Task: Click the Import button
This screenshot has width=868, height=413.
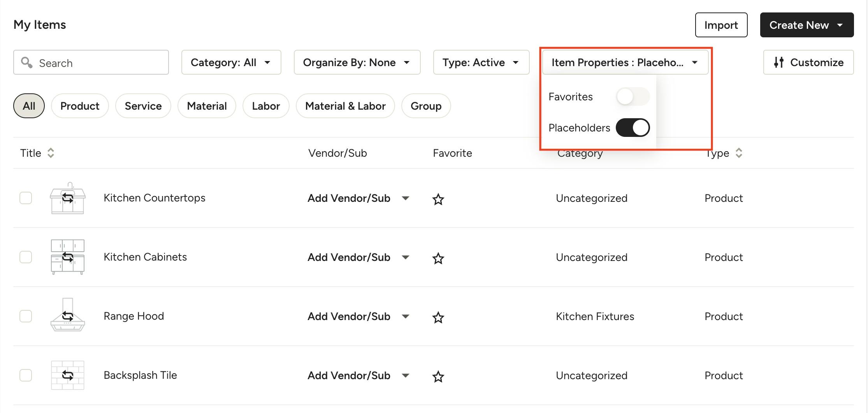Action: click(x=720, y=25)
